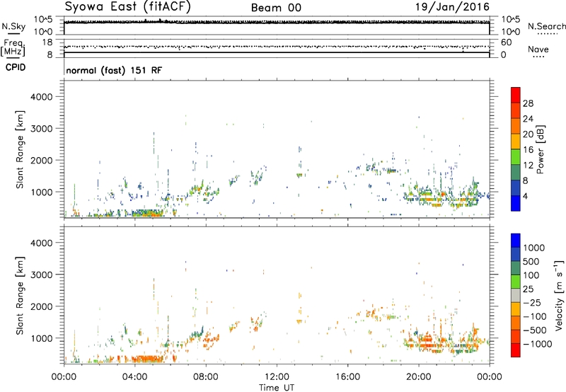Click the -1000 label on the Velocity scale
The width and height of the screenshot is (566, 392).
pyautogui.click(x=538, y=344)
